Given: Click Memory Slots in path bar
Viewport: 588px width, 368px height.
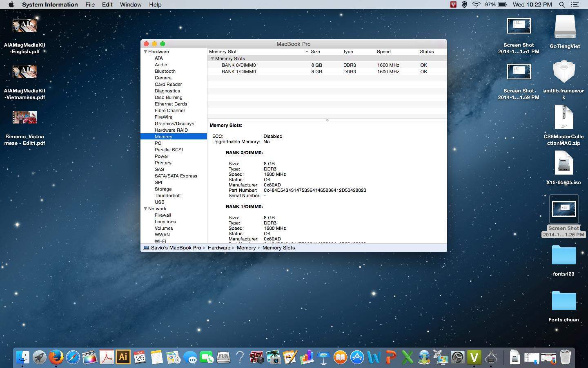Looking at the screenshot, I should point(278,248).
